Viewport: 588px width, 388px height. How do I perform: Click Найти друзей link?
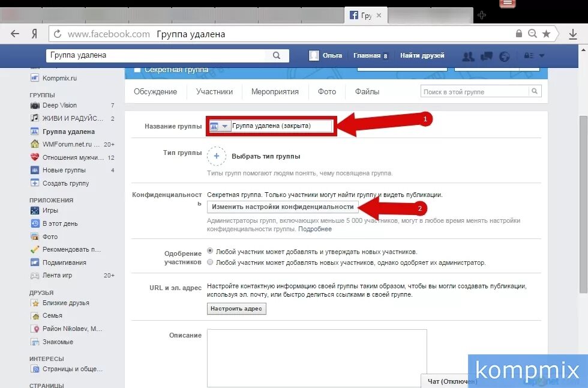pos(422,55)
